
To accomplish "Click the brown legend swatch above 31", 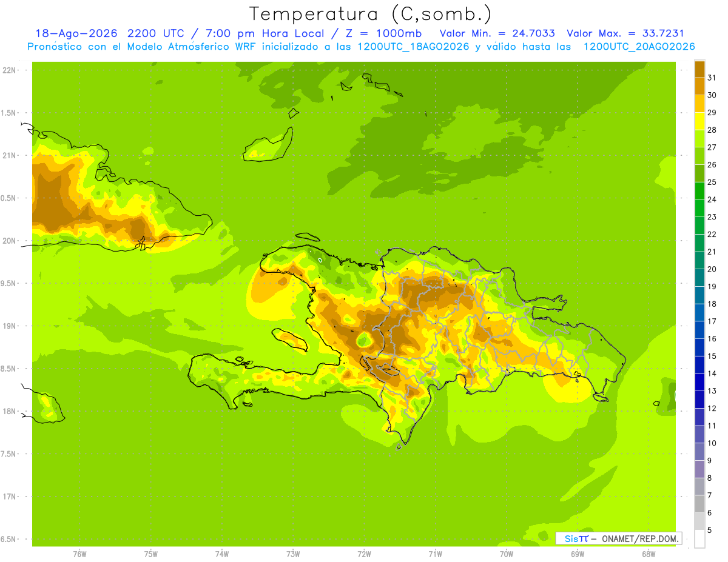I will [x=699, y=69].
